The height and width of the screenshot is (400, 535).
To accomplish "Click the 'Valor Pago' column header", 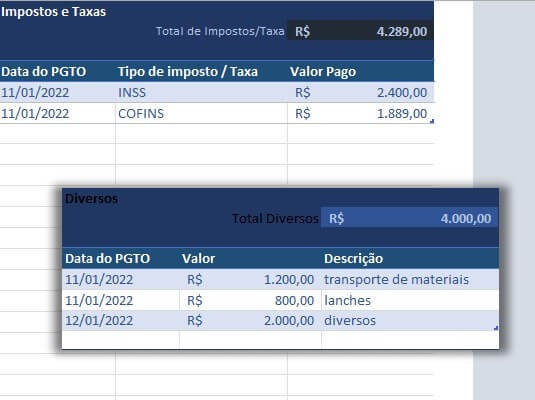I will (323, 72).
